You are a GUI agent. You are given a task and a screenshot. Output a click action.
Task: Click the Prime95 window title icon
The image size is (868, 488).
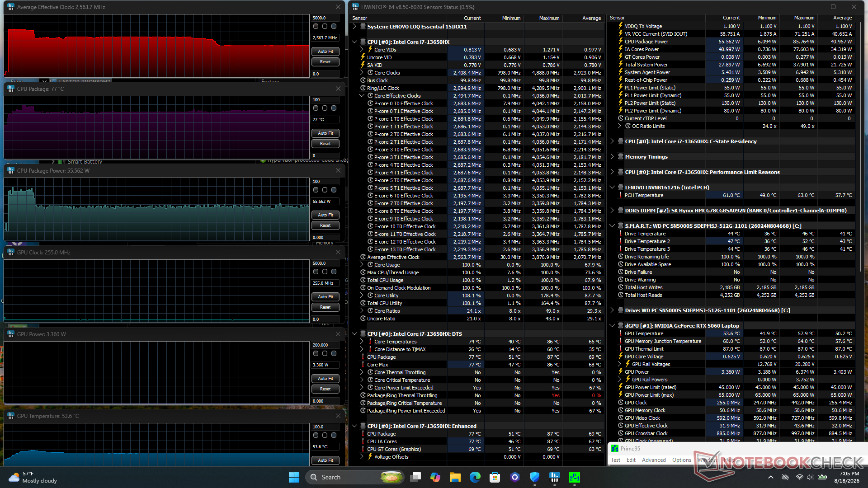coord(615,448)
